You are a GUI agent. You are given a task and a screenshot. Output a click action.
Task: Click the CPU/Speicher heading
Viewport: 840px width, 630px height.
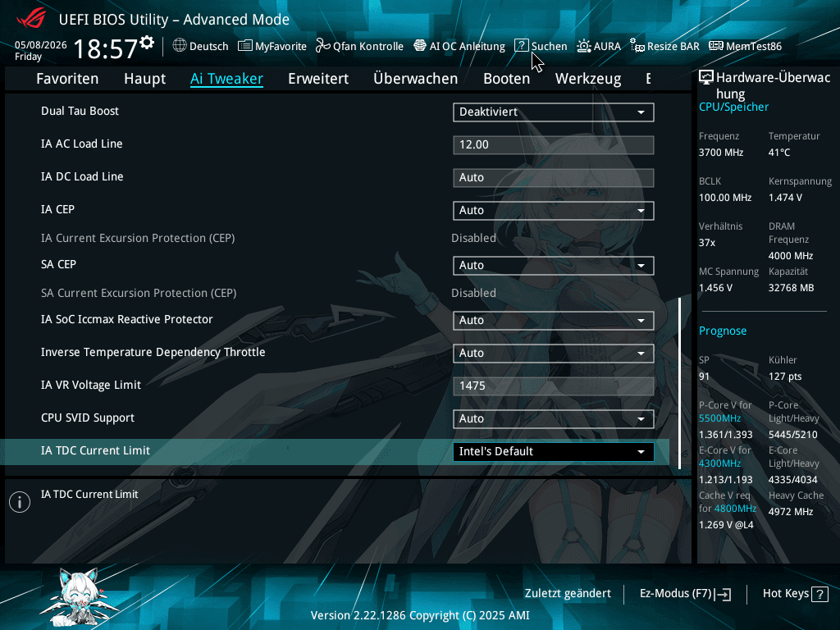point(733,107)
